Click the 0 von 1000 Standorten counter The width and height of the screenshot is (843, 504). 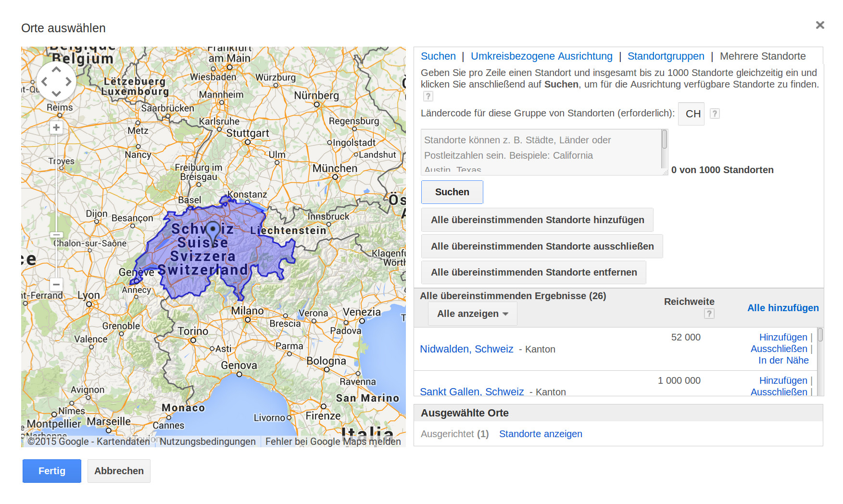[x=722, y=170]
